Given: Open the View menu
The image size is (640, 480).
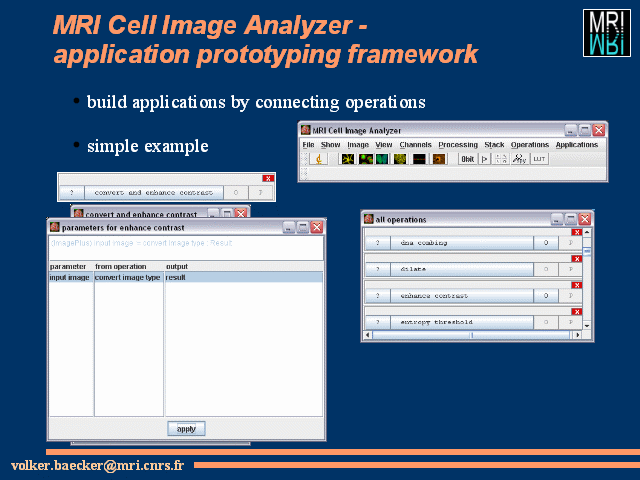Looking at the screenshot, I should tap(384, 144).
